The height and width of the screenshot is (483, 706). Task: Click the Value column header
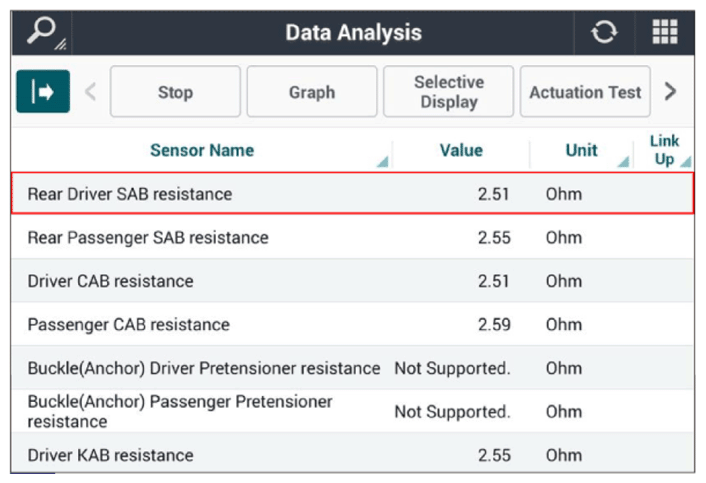(x=461, y=150)
